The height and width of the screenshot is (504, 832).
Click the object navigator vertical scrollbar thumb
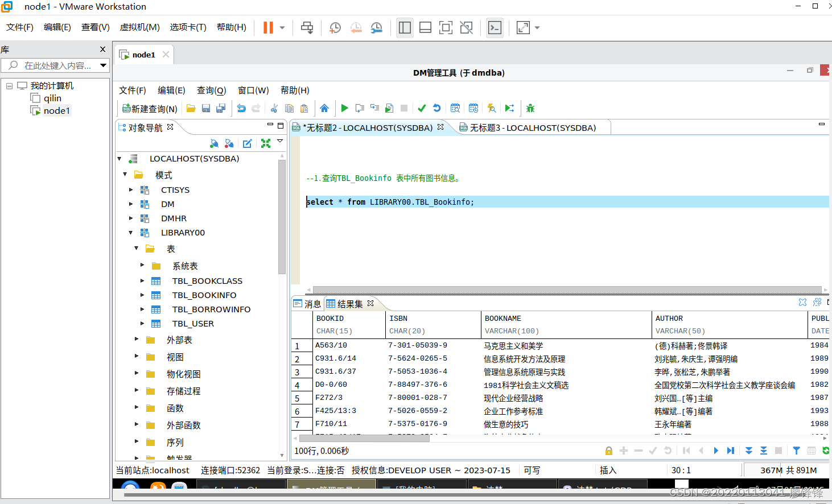click(x=282, y=216)
